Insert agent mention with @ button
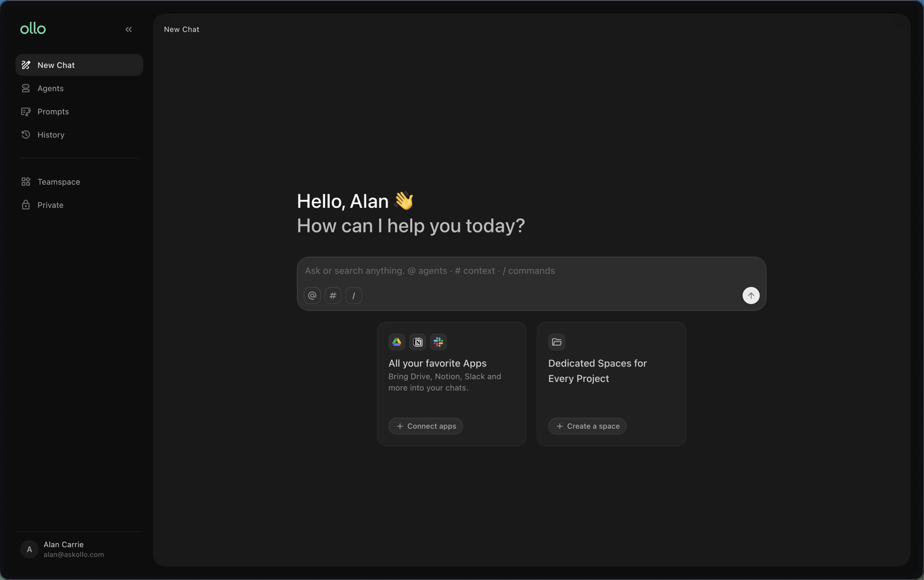The height and width of the screenshot is (580, 924). (x=312, y=295)
